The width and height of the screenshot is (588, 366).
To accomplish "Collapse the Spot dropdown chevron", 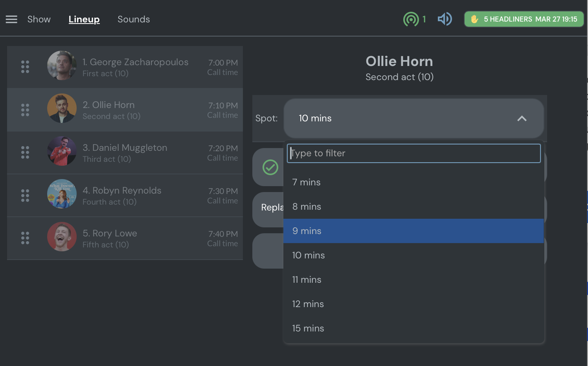I will pos(522,119).
